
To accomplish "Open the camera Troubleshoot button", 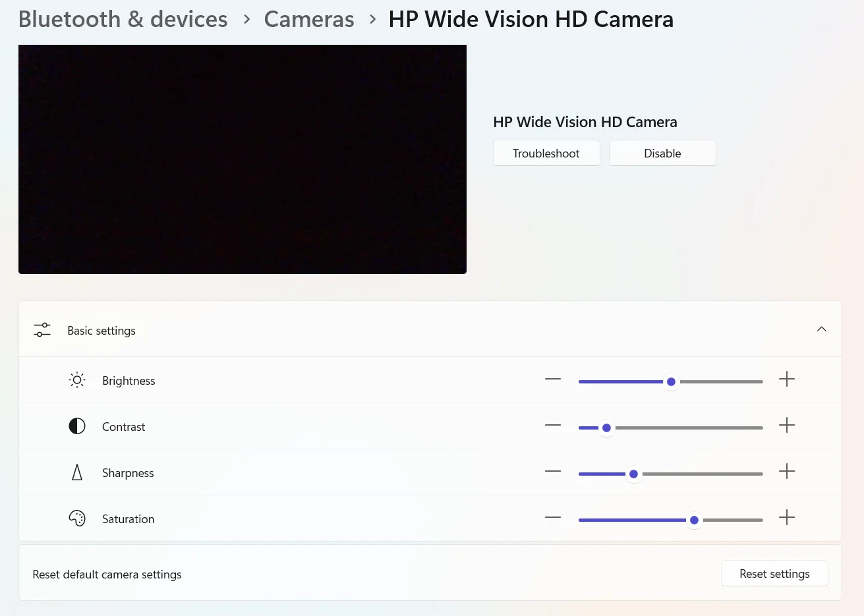I will (x=546, y=153).
